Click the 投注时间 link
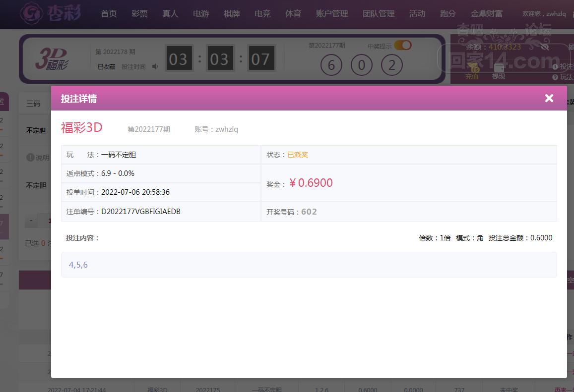This screenshot has width=574, height=392. click(x=133, y=66)
